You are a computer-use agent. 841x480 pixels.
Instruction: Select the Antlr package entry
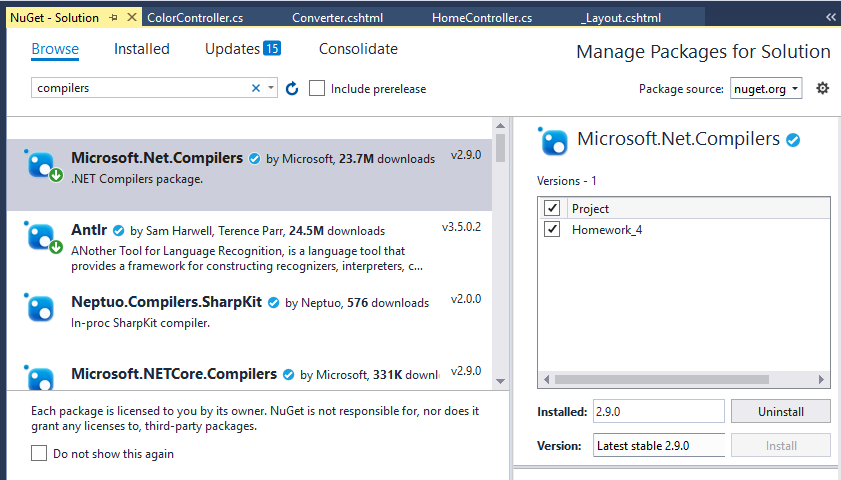click(249, 247)
